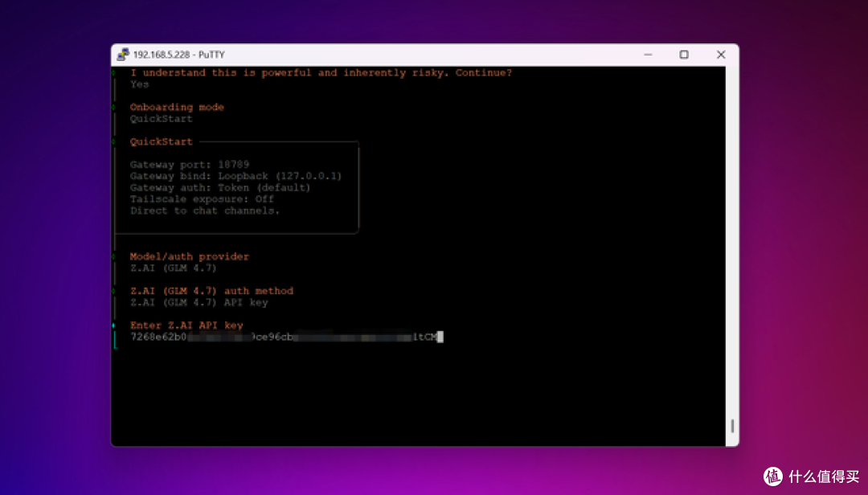Minimize the PuTTY window
868x495 pixels.
pos(648,55)
